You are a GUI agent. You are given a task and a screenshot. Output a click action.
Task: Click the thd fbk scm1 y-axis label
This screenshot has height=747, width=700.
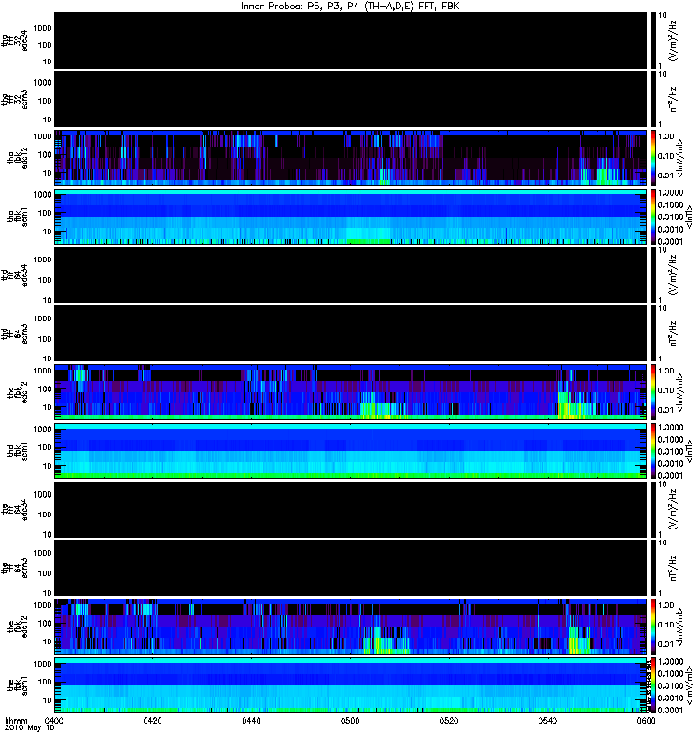pos(18,451)
